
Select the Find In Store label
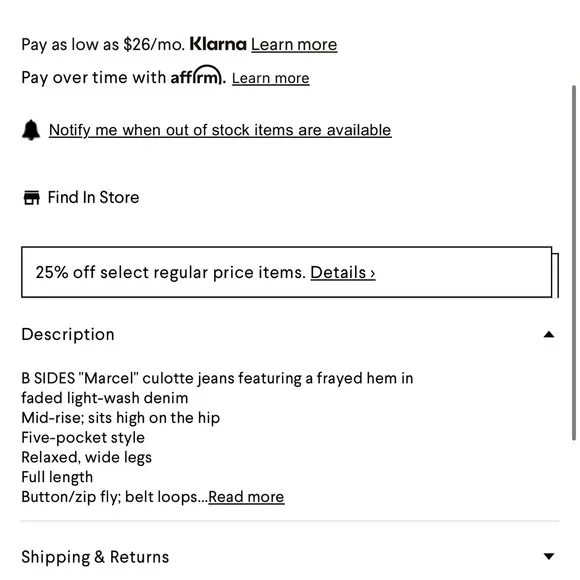(x=93, y=198)
